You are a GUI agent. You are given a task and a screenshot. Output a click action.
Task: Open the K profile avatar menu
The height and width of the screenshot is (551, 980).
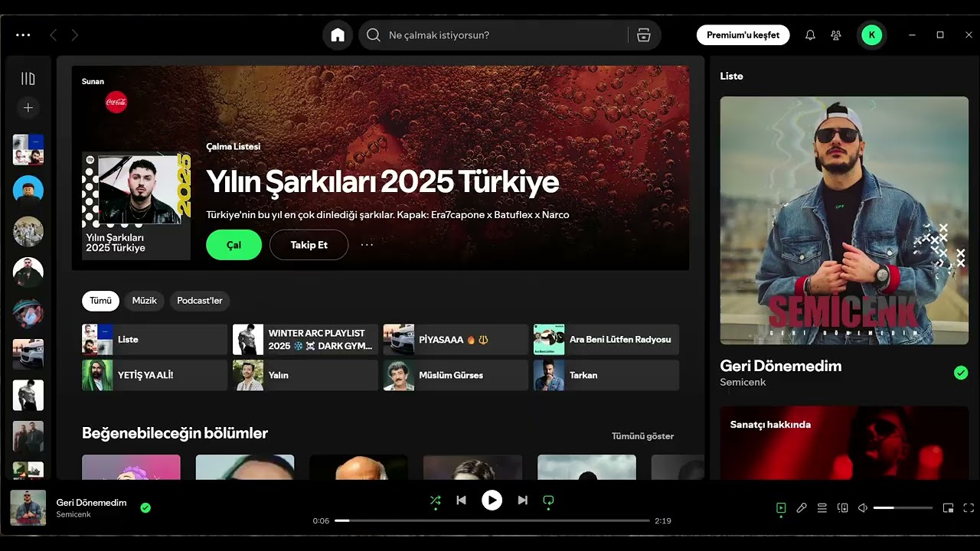pos(871,35)
